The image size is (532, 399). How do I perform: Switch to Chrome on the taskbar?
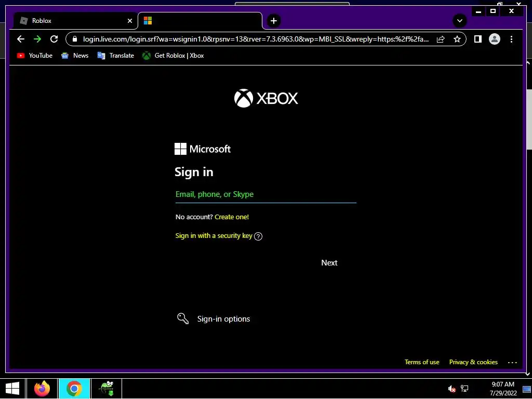click(74, 389)
